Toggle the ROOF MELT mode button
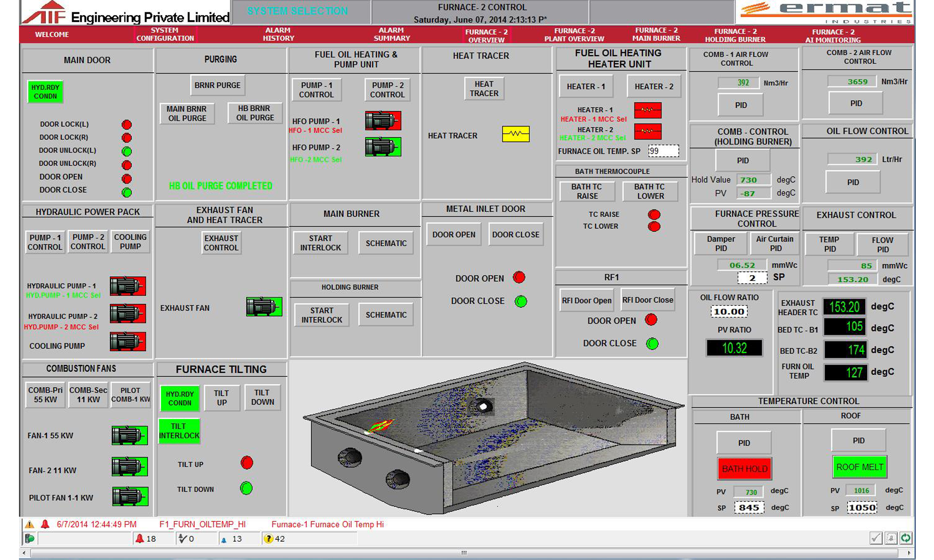 [x=859, y=467]
